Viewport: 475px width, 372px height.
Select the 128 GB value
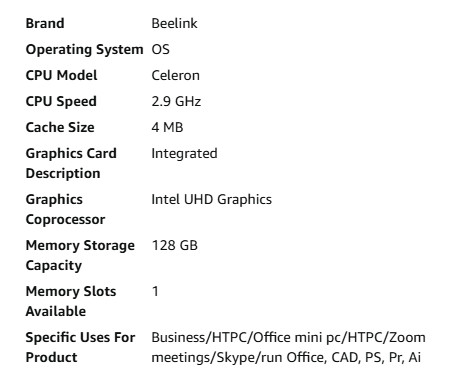(175, 245)
